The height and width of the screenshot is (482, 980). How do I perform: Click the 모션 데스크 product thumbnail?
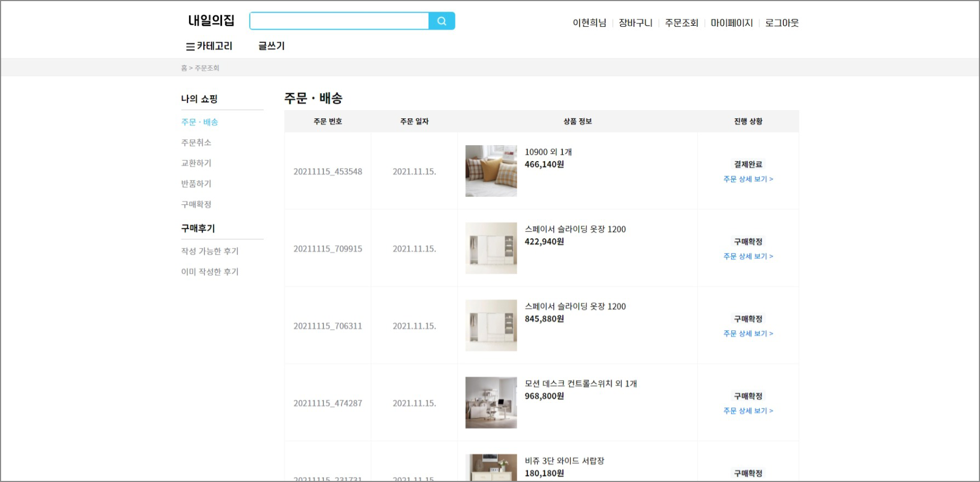491,403
